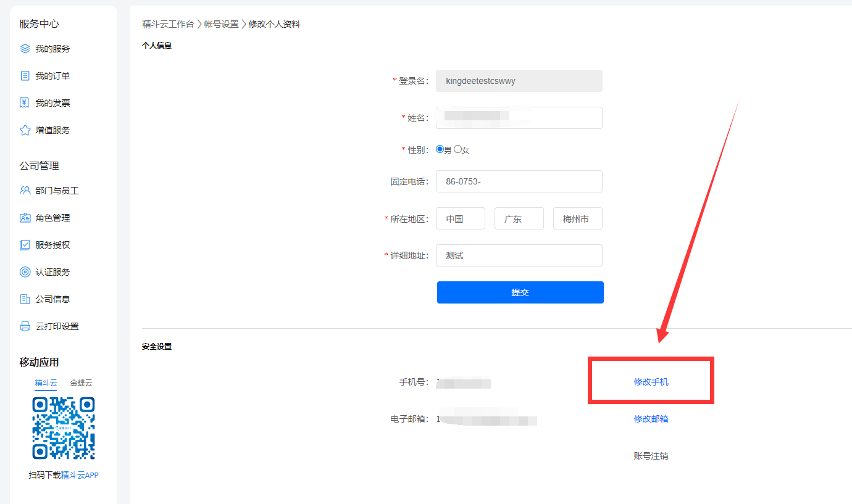
Task: Open 我的订单 menu entry
Action: tap(52, 76)
